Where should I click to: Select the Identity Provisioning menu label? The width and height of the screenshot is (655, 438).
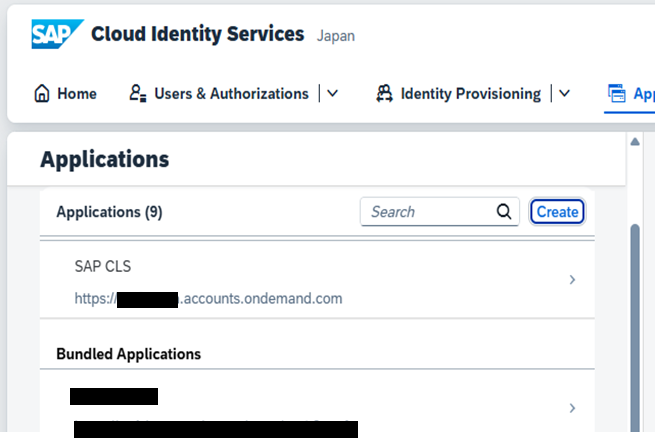(x=470, y=94)
